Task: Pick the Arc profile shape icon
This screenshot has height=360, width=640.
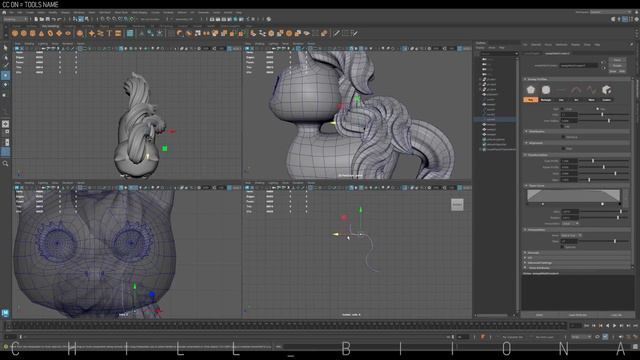Action: click(x=576, y=90)
